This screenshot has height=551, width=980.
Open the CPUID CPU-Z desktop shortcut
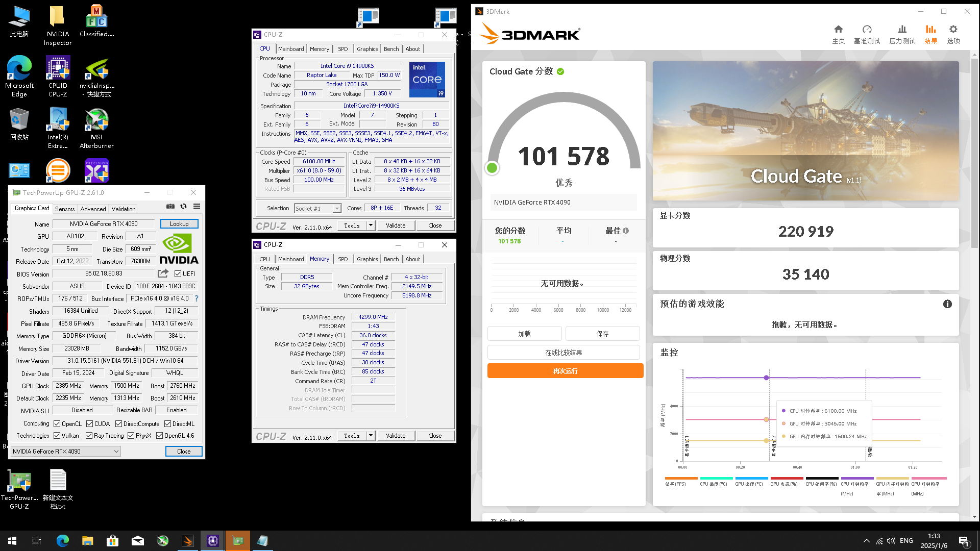(58, 77)
